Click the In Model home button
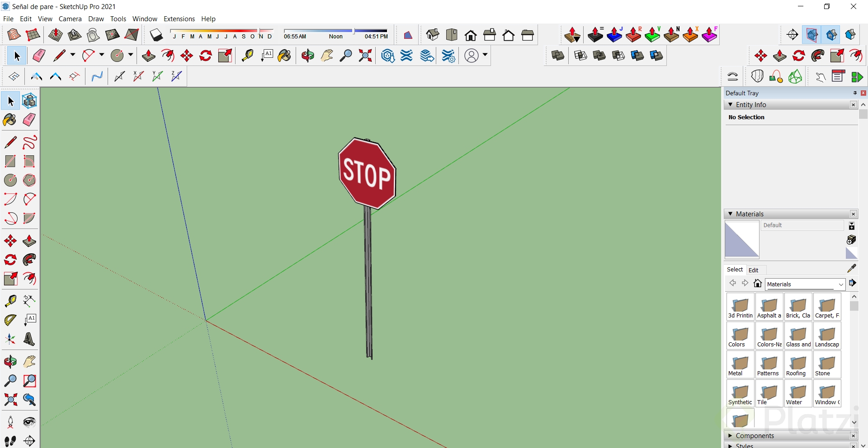868x448 pixels. 758,283
